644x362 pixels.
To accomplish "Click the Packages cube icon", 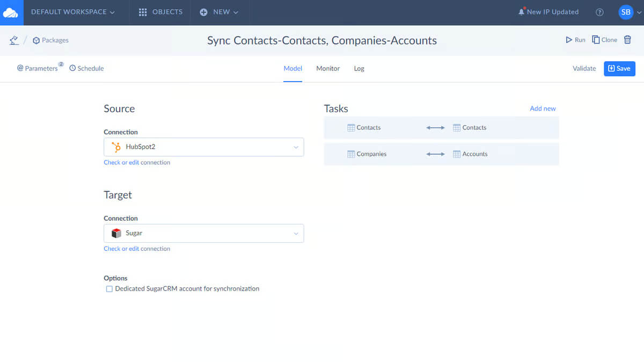I will [36, 40].
